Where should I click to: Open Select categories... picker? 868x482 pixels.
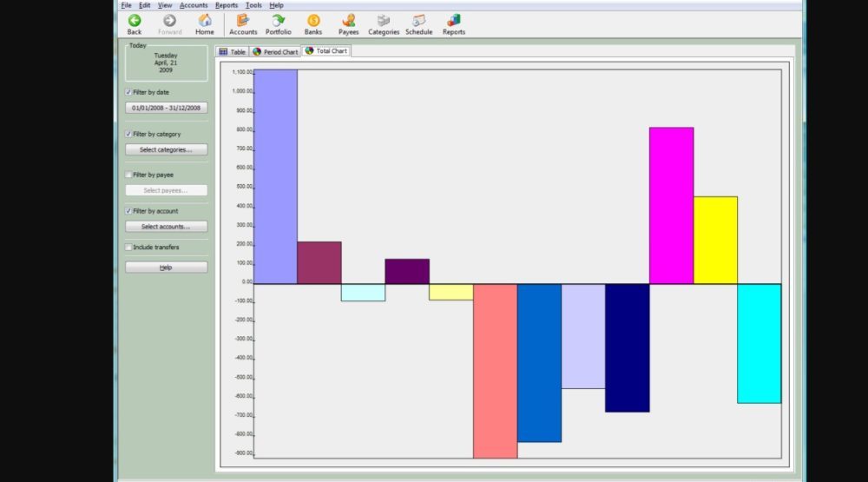click(x=166, y=149)
